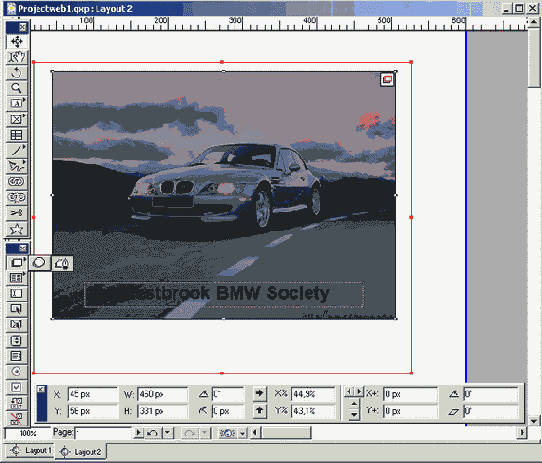Select the Radio Button tool
The width and height of the screenshot is (542, 463).
pos(16,371)
